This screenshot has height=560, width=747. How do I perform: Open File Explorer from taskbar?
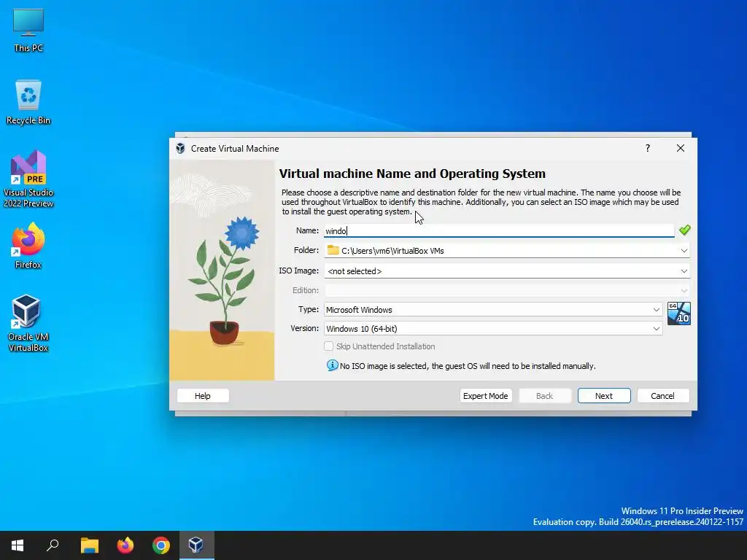click(x=89, y=545)
